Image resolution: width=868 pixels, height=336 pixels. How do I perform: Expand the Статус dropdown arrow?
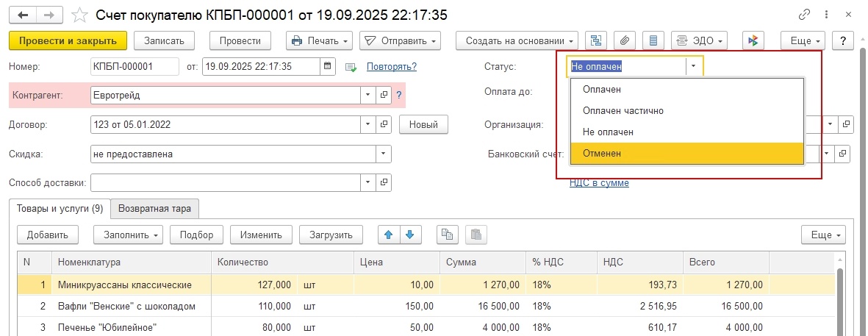click(x=694, y=66)
